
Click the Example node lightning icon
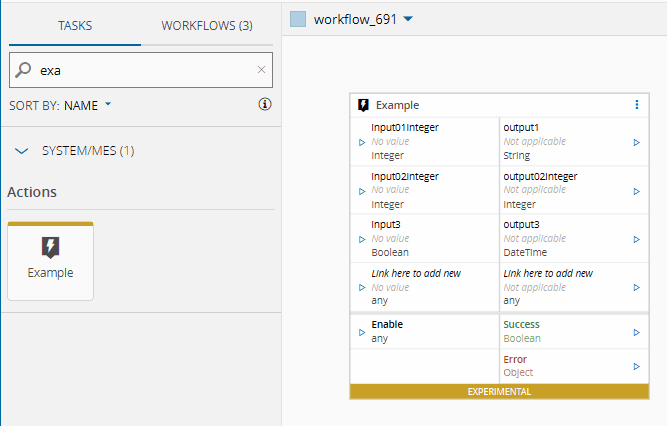pyautogui.click(x=364, y=105)
